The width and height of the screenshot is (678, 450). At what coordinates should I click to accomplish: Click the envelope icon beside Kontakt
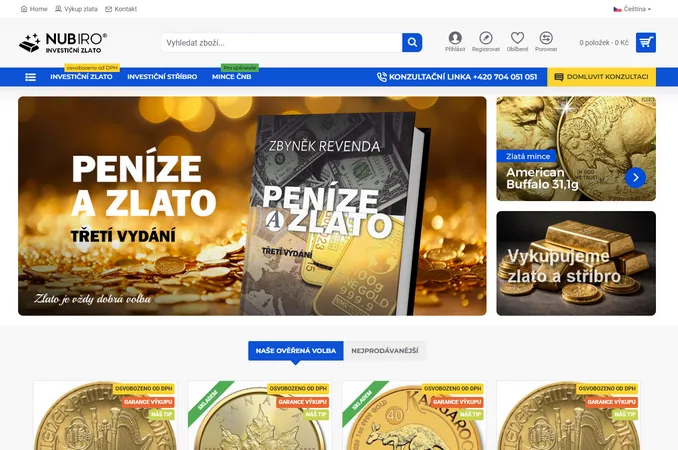pyautogui.click(x=109, y=9)
